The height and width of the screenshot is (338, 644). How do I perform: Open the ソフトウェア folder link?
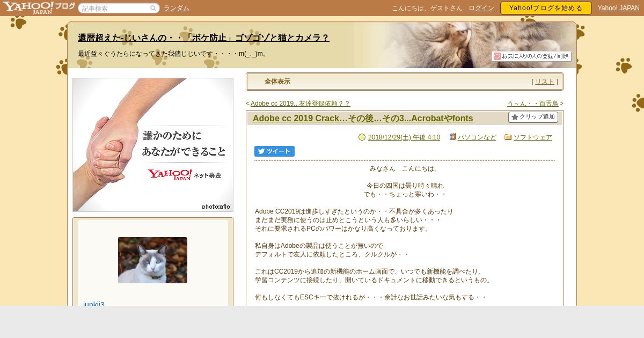[x=533, y=137]
